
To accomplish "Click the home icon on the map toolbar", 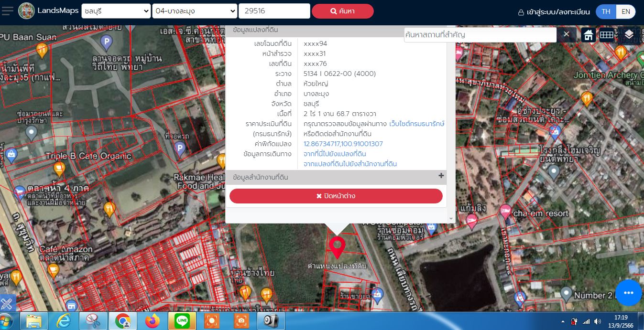I will click(589, 35).
